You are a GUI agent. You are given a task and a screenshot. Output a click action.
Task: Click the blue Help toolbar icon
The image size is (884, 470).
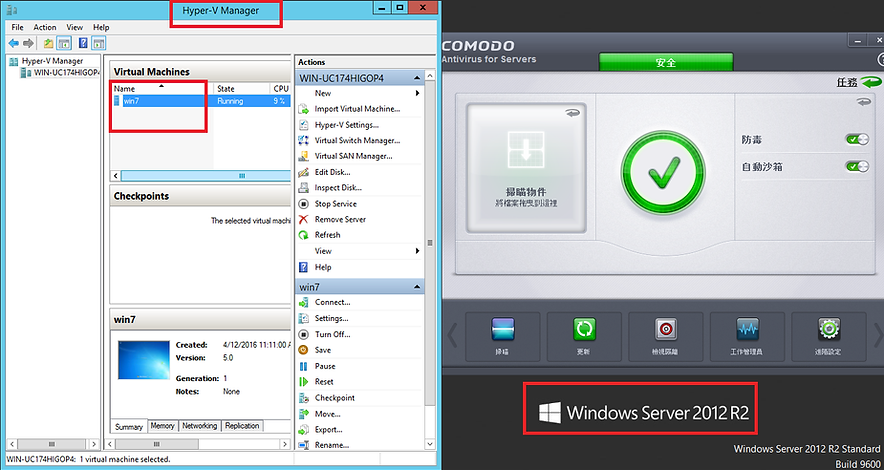pyautogui.click(x=83, y=43)
